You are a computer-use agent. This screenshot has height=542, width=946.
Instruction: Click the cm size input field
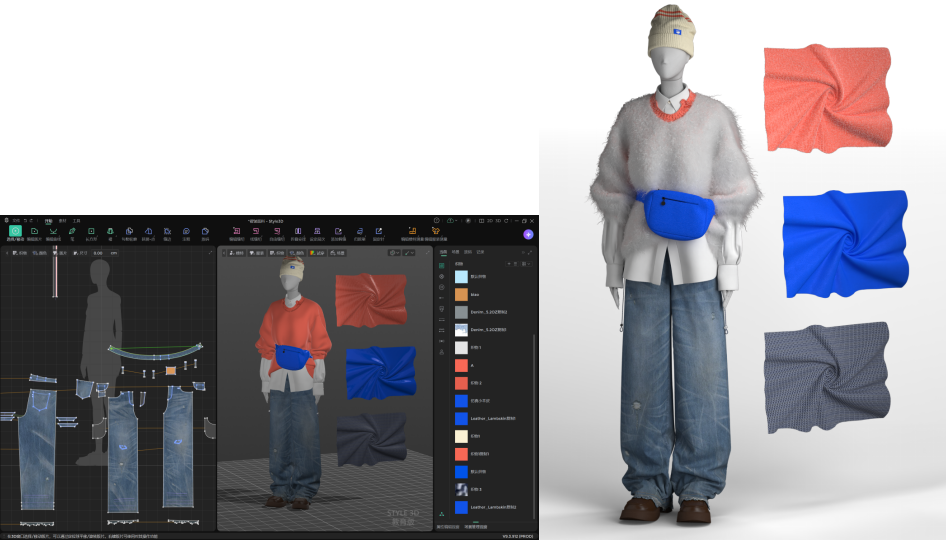click(105, 253)
